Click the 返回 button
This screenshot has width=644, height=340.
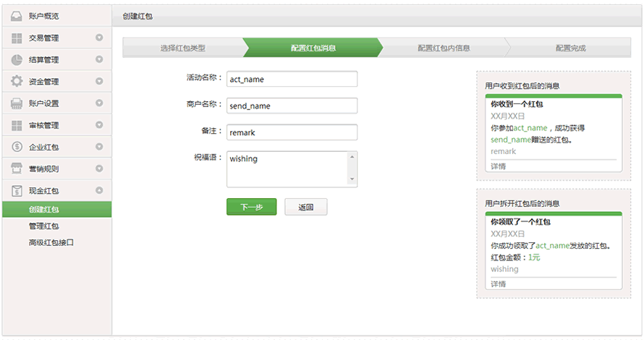(x=306, y=207)
